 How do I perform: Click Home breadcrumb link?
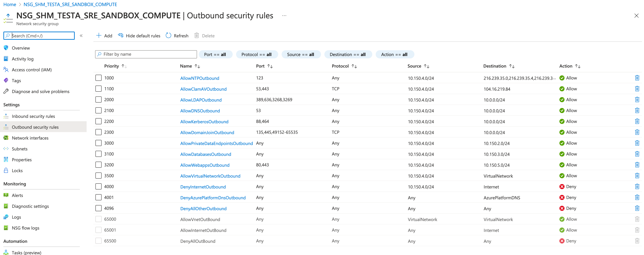coord(10,4)
